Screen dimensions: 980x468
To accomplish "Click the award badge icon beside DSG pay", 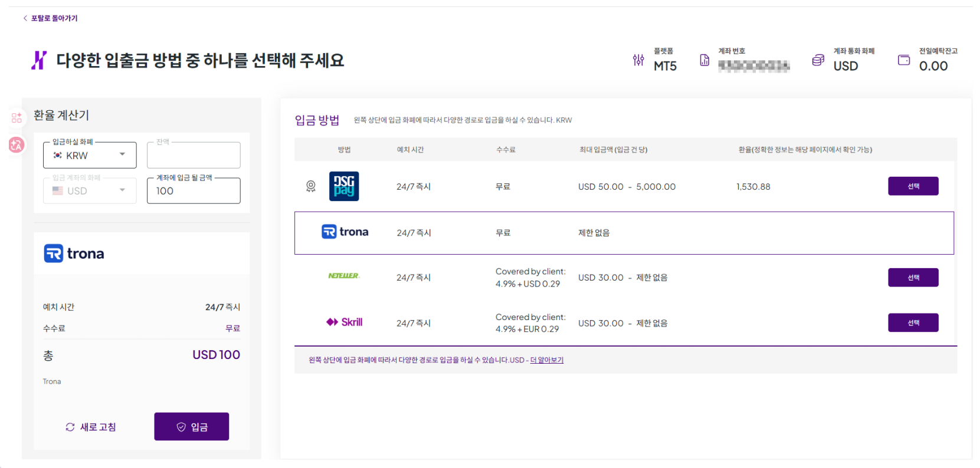I will (x=311, y=186).
